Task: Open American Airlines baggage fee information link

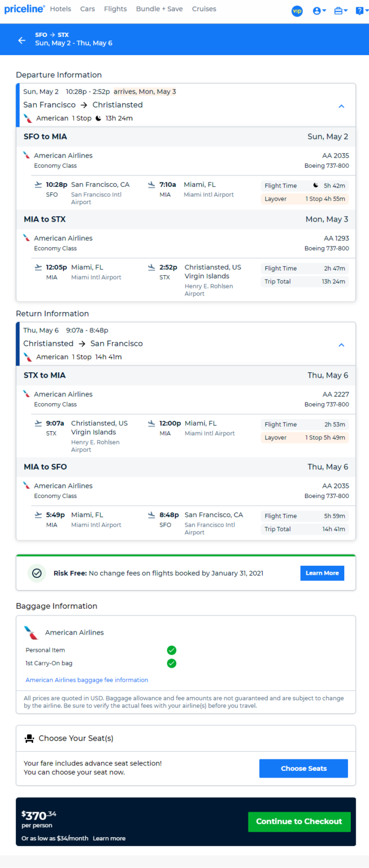Action: [87, 680]
